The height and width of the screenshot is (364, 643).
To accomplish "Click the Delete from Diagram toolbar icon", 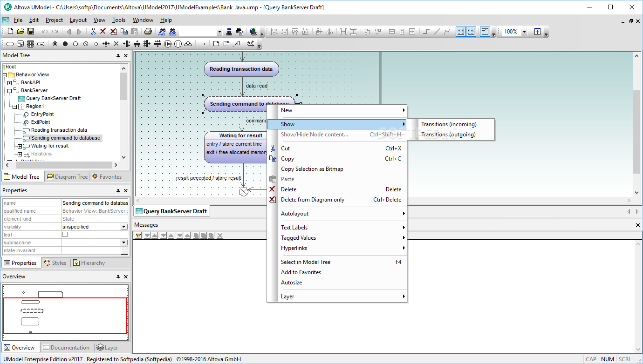I will tap(114, 32).
